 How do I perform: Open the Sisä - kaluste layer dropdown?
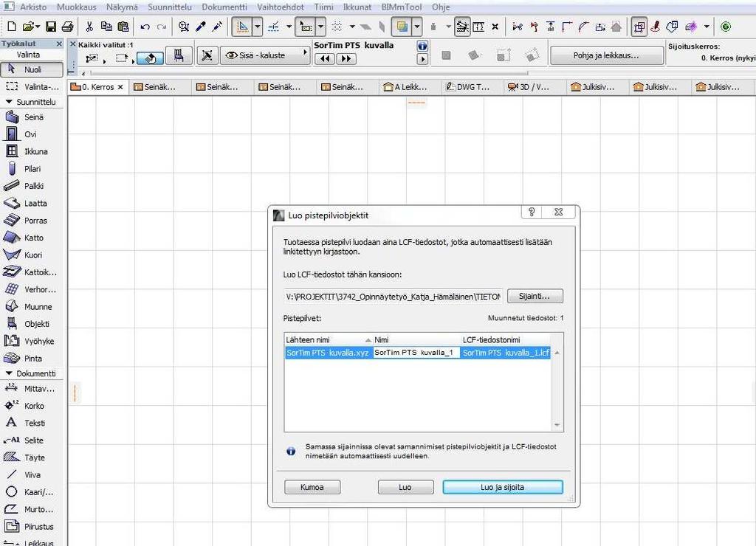(265, 55)
